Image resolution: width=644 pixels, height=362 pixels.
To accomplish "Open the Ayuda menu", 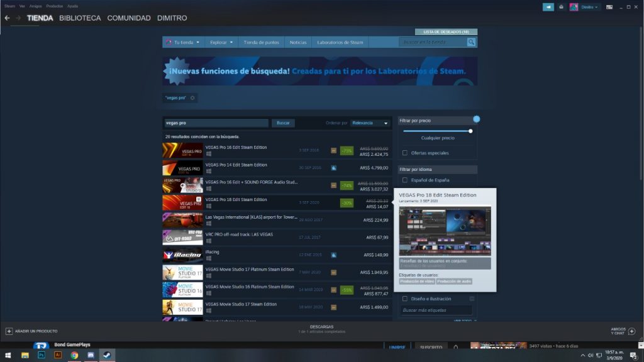I will click(x=73, y=6).
